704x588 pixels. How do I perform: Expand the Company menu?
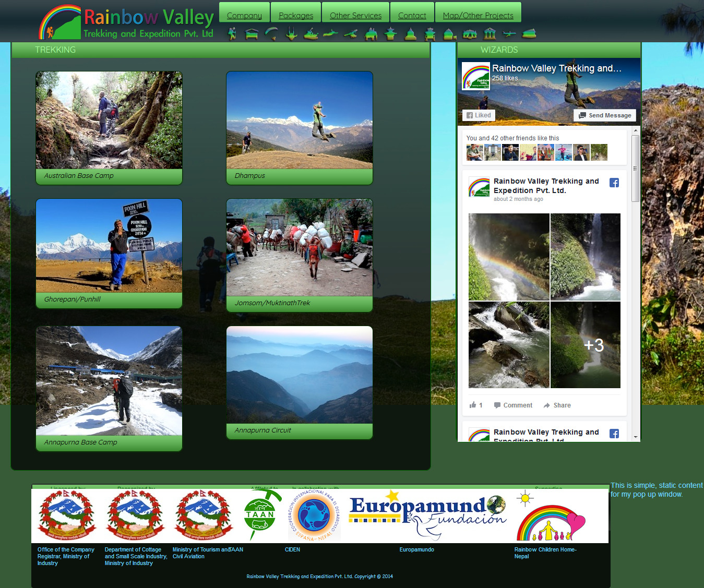[244, 16]
